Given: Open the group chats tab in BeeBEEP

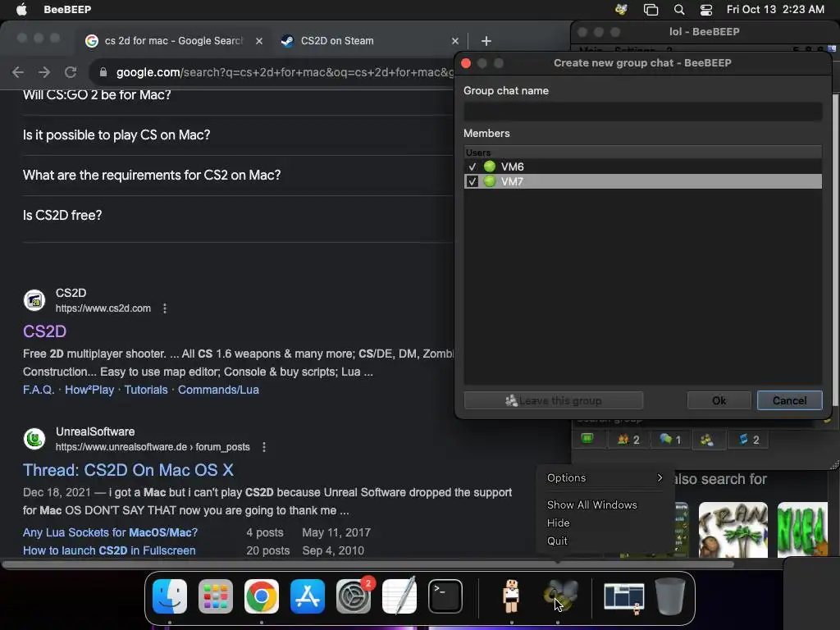Looking at the screenshot, I should (x=707, y=440).
